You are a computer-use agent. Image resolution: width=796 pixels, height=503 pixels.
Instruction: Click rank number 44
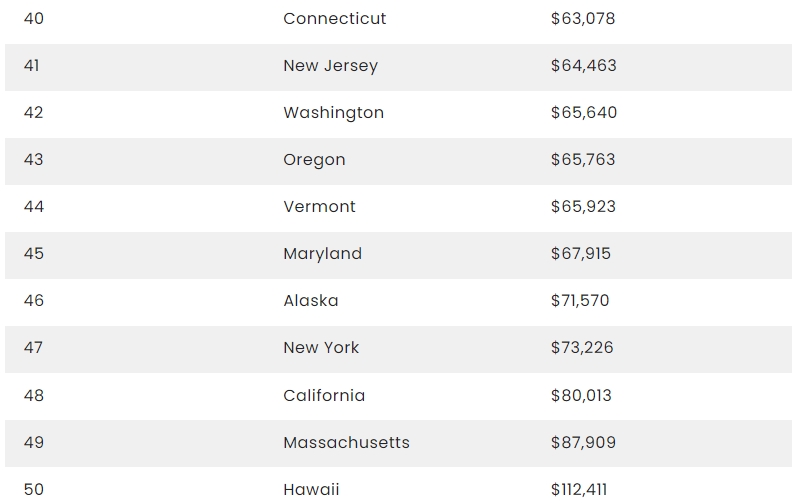point(34,207)
